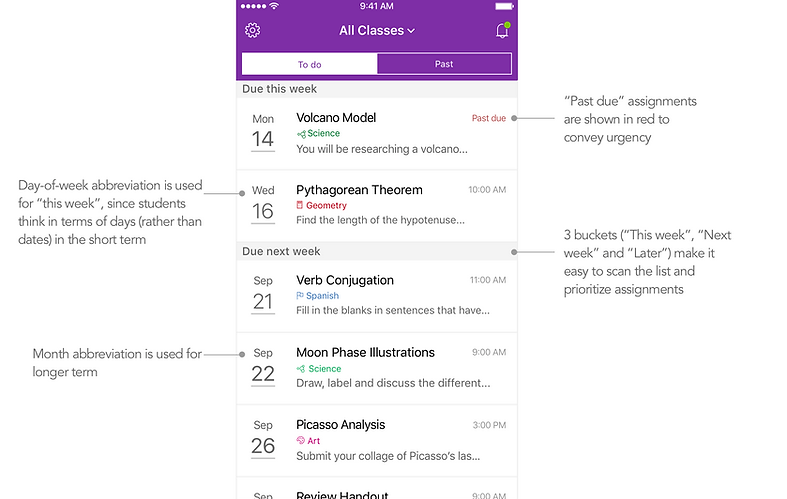
Task: Switch to the To do tab
Action: 309,64
